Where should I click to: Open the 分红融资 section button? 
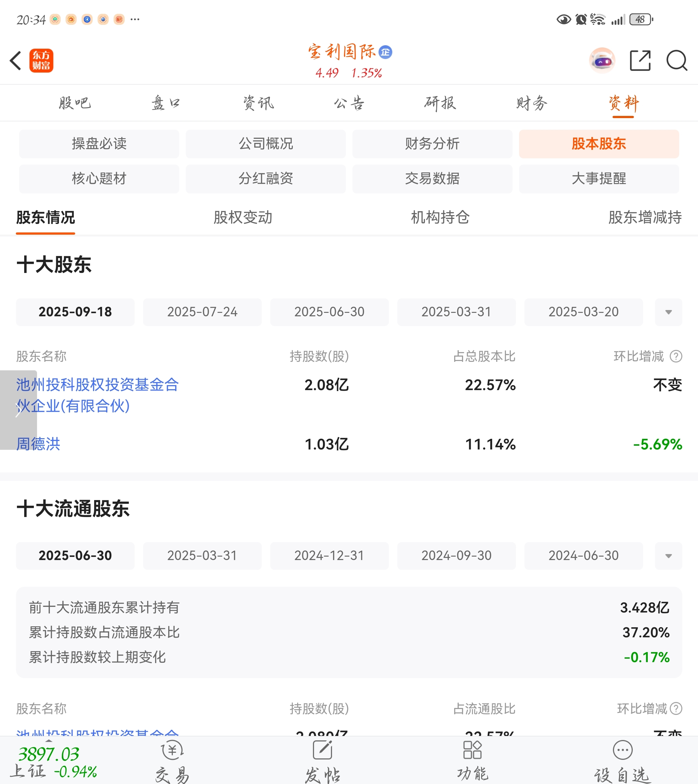[266, 179]
